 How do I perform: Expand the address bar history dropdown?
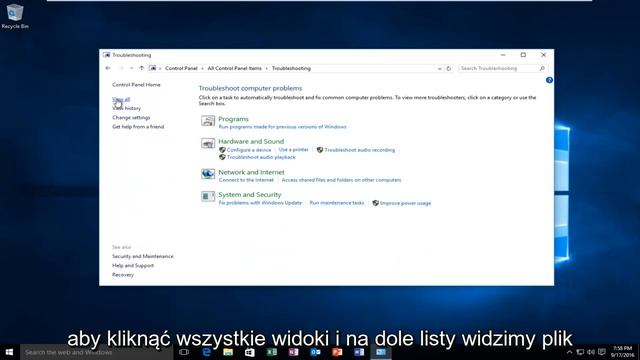440,69
